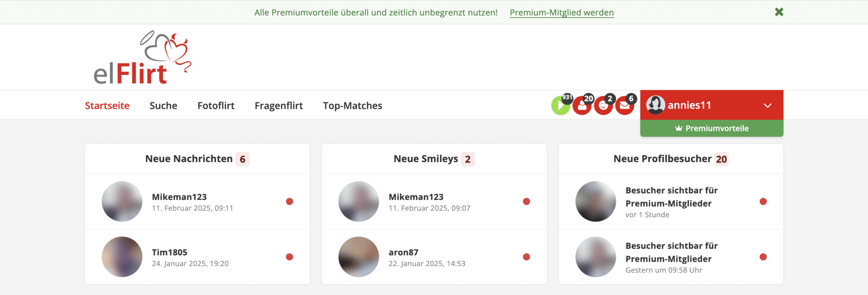Select the Startseite navigation item
Screen dimensions: 868x295
click(x=107, y=105)
